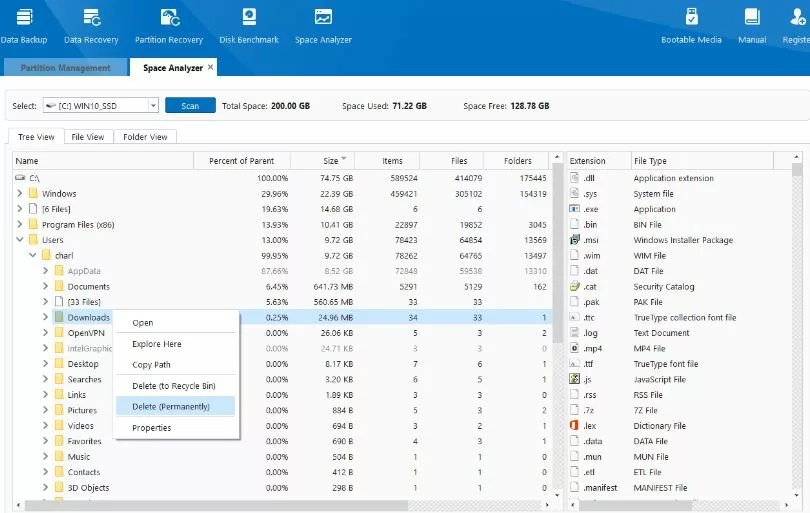
Task: Open the Manual
Action: pos(752,26)
